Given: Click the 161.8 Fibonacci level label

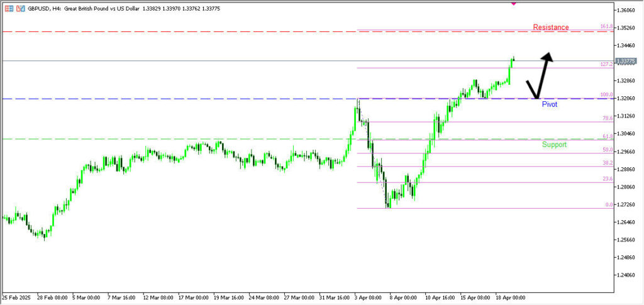Looking at the screenshot, I should click(x=606, y=27).
